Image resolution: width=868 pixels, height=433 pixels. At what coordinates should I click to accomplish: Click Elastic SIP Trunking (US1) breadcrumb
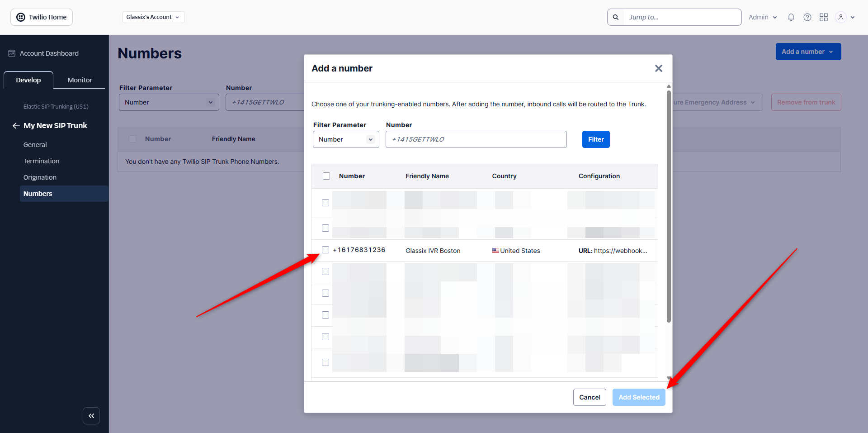(x=56, y=107)
